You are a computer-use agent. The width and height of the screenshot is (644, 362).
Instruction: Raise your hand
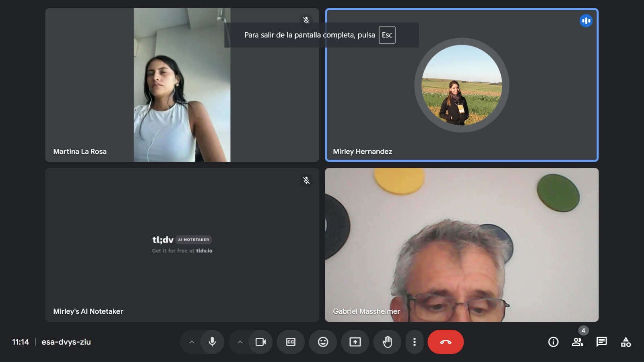pos(387,342)
